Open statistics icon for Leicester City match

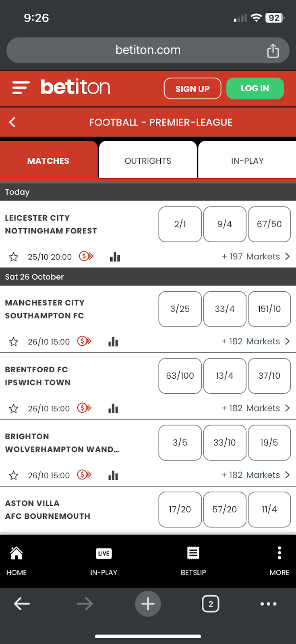pos(115,257)
